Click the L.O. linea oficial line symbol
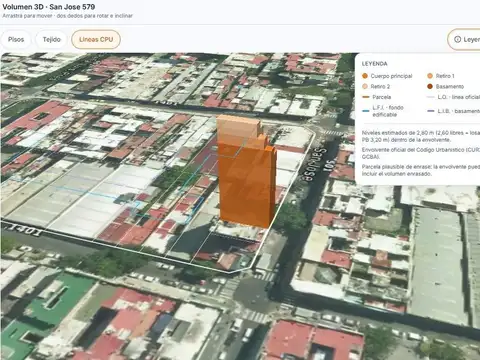 (x=431, y=97)
